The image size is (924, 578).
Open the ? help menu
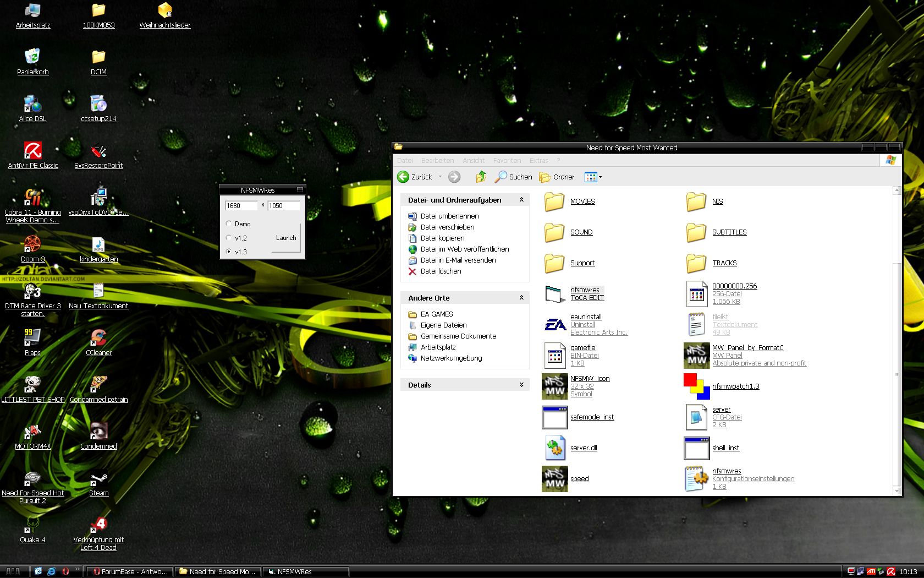click(558, 161)
